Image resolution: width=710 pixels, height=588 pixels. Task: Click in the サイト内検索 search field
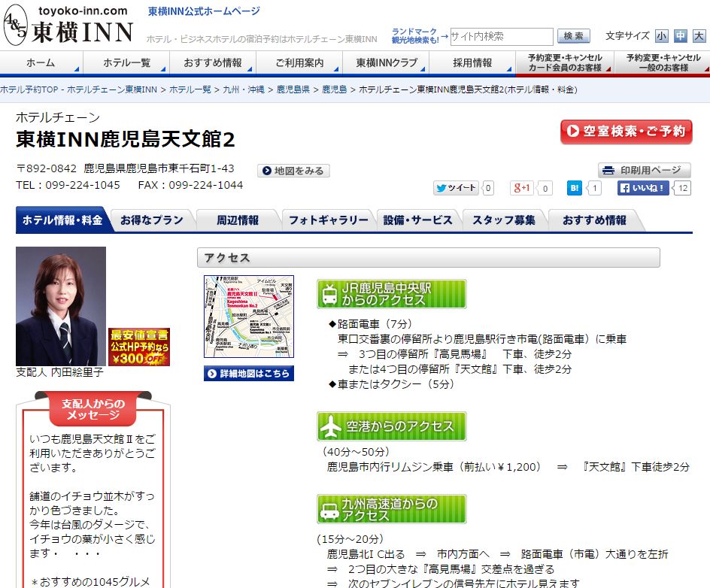(x=501, y=36)
